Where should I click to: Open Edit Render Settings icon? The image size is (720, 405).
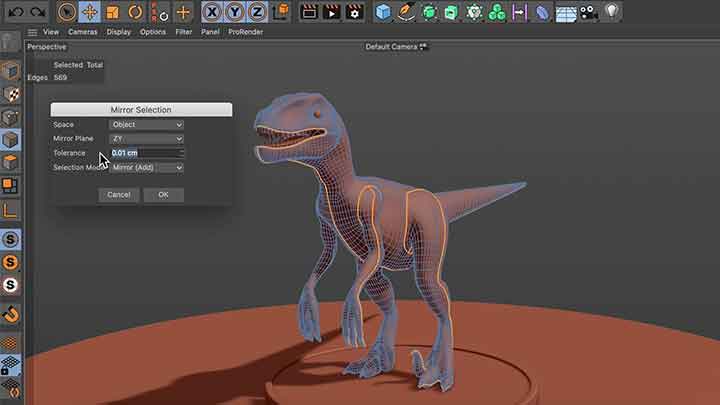pyautogui.click(x=354, y=12)
